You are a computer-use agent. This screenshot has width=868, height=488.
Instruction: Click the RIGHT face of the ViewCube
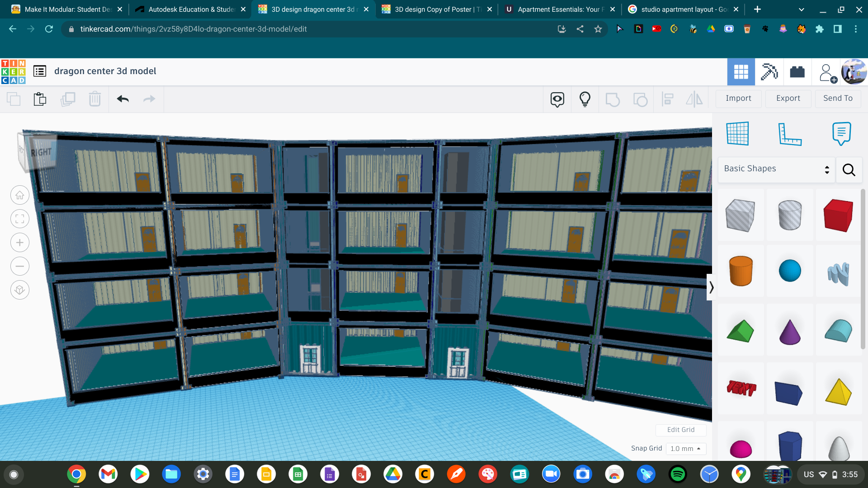click(41, 152)
